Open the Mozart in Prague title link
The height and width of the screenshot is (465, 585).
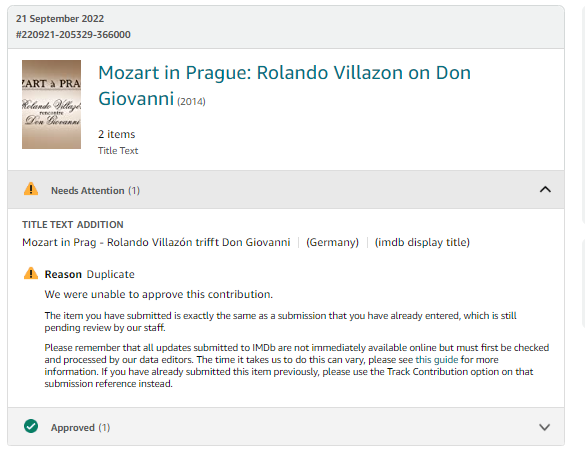click(x=284, y=85)
